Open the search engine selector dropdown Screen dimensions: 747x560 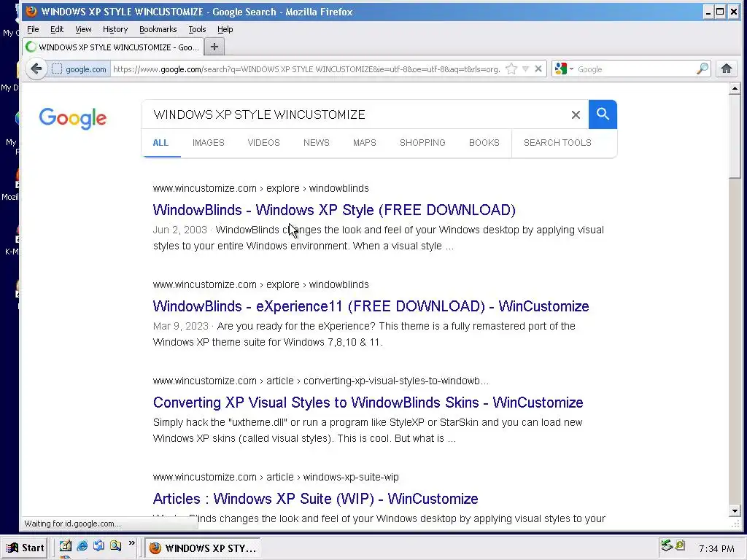[564, 69]
